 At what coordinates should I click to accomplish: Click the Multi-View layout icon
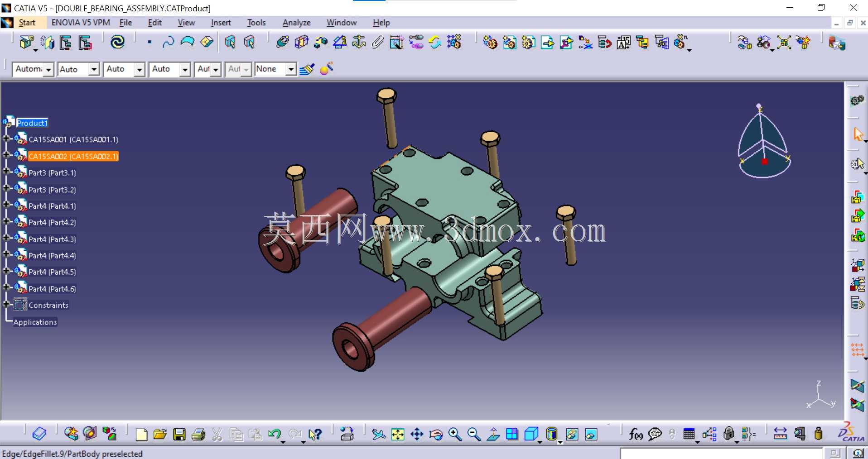tap(512, 435)
